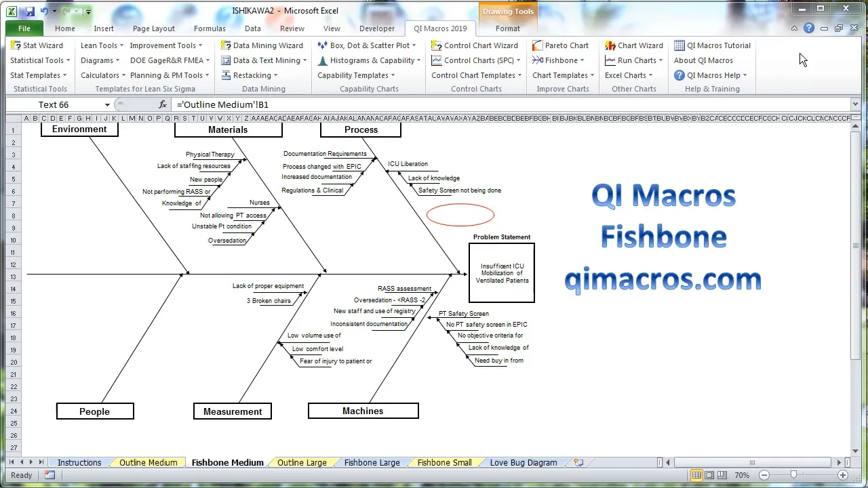Open the Stat Wizard tool
Image resolution: width=868 pixels, height=488 pixels.
37,45
